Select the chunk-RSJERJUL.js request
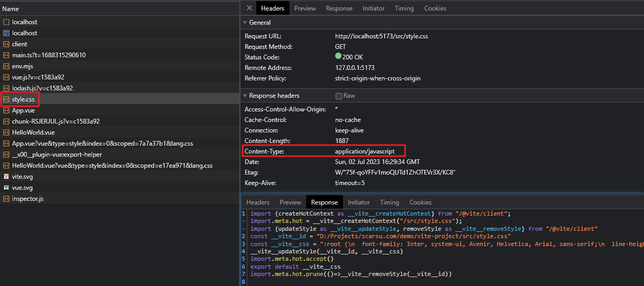The width and height of the screenshot is (644, 286). [56, 121]
